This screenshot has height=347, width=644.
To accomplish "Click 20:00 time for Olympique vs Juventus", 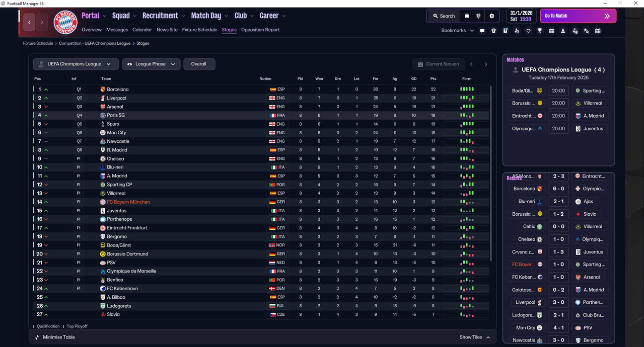I will pyautogui.click(x=558, y=129).
